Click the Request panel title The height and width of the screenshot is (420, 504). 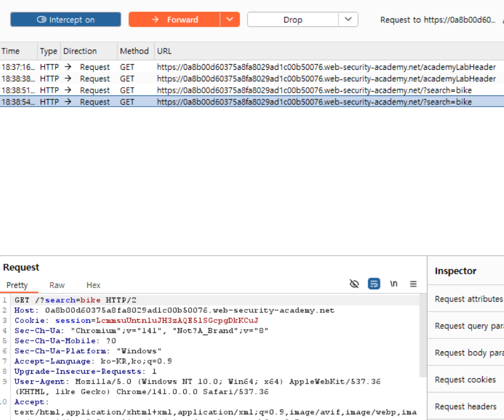click(21, 268)
